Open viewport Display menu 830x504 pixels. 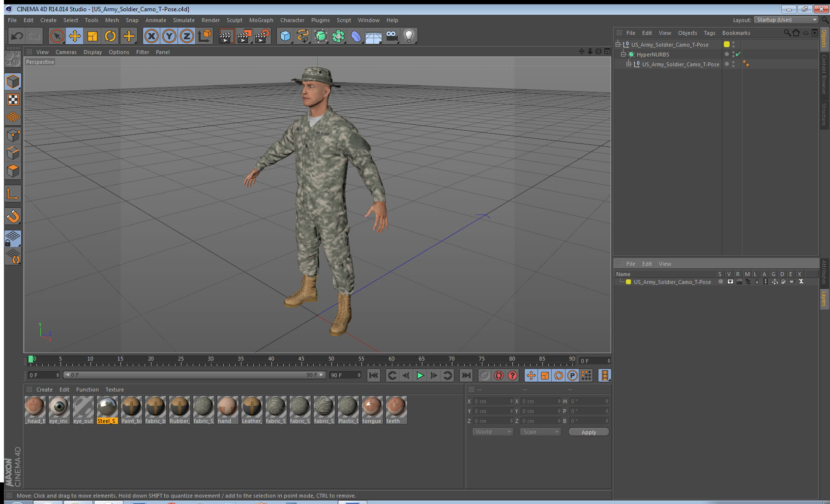click(92, 52)
